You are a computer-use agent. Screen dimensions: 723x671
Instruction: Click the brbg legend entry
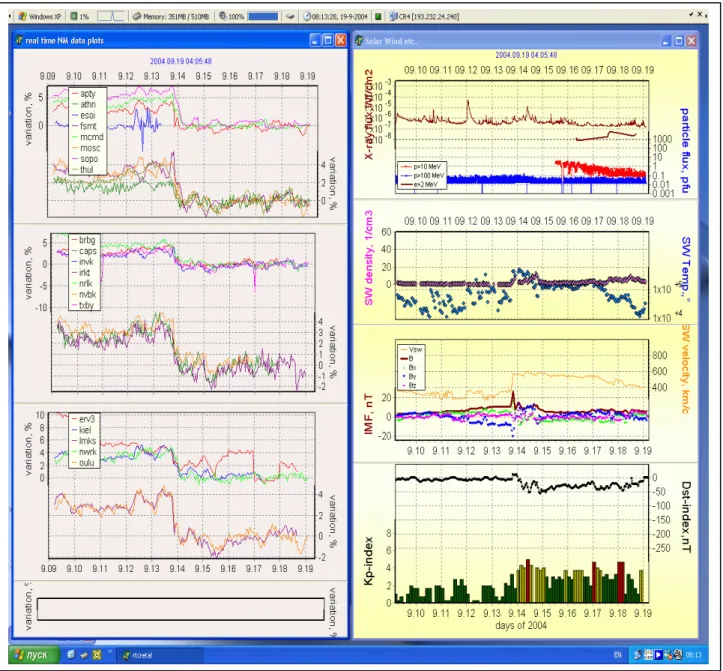click(x=83, y=240)
